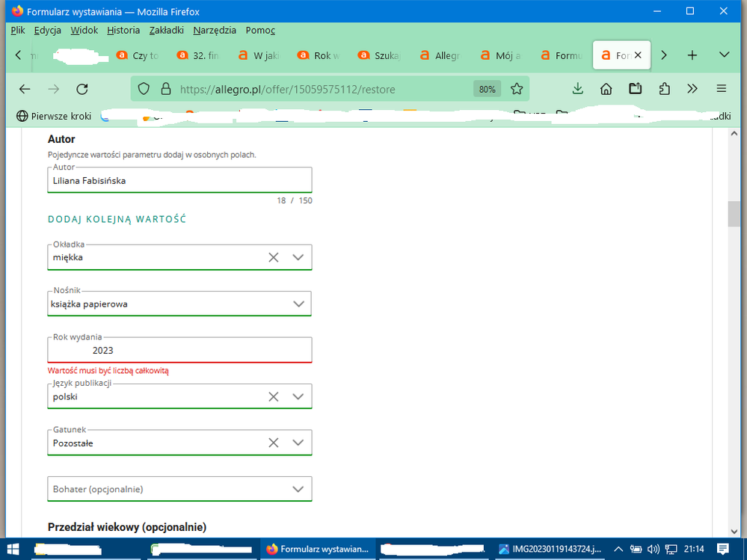Click the Firefox reload page icon
Viewport: 747px width, 560px height.
click(82, 89)
